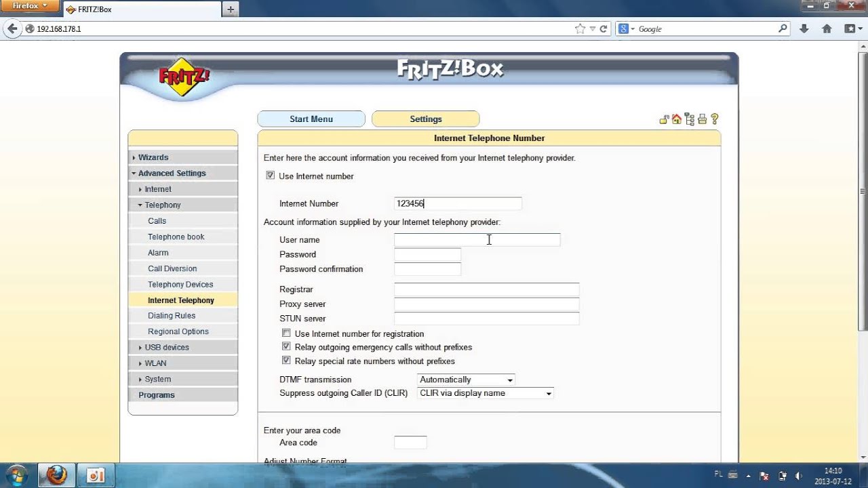Click the orange taskbar application icon
Image resolution: width=868 pixels, height=488 pixels.
coord(96,475)
